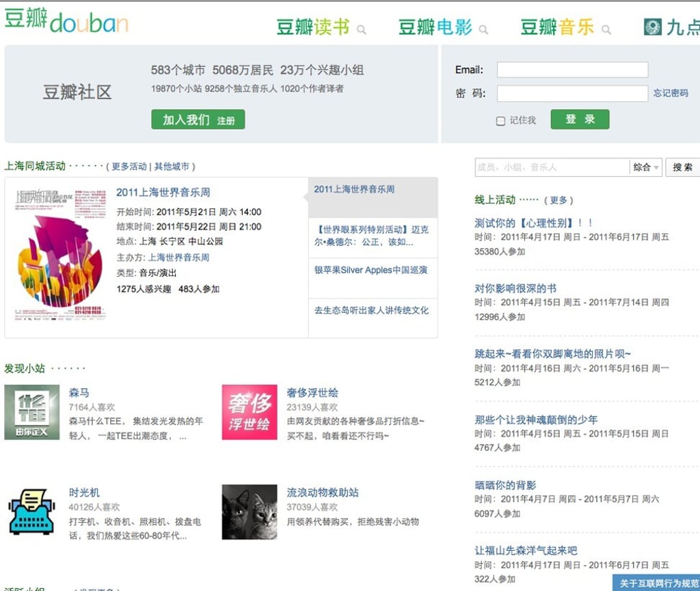Open 测试你的【心理性别】 activity

click(533, 223)
